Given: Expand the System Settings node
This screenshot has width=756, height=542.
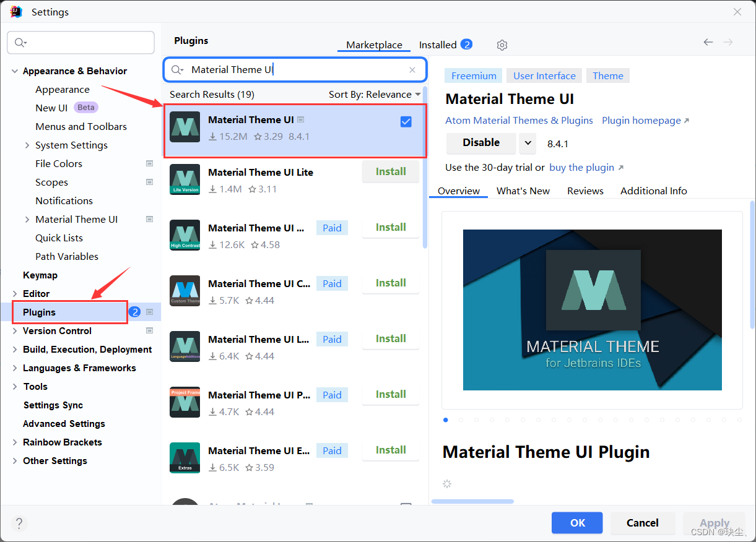Looking at the screenshot, I should (x=27, y=145).
